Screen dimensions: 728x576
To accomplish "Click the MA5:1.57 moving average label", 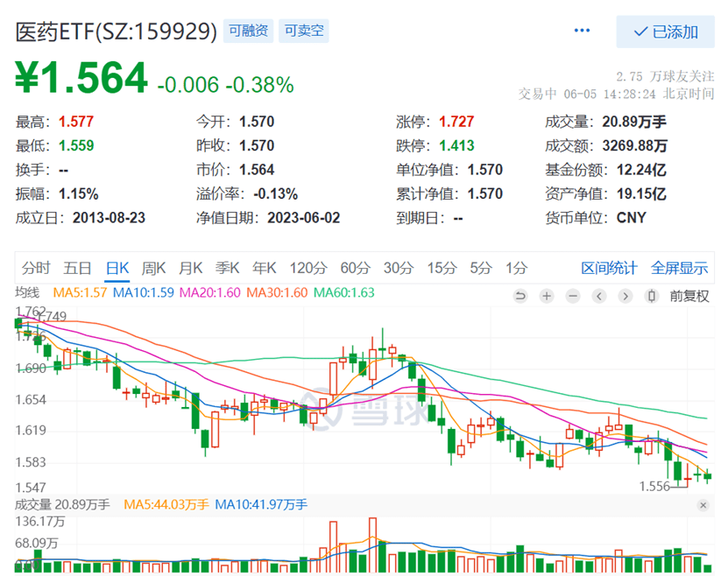I will (x=80, y=292).
